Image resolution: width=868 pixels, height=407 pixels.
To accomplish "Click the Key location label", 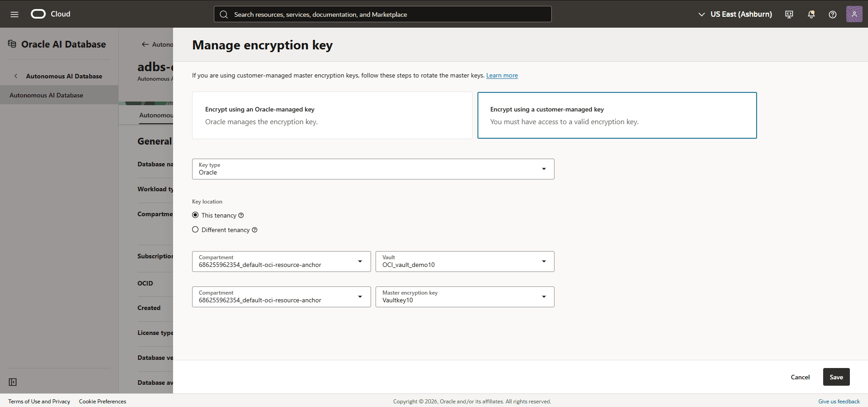I will click(207, 202).
